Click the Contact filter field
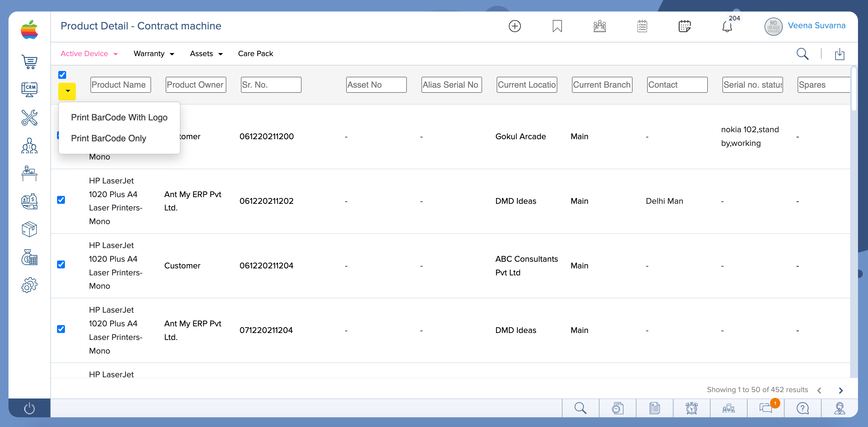 point(677,85)
